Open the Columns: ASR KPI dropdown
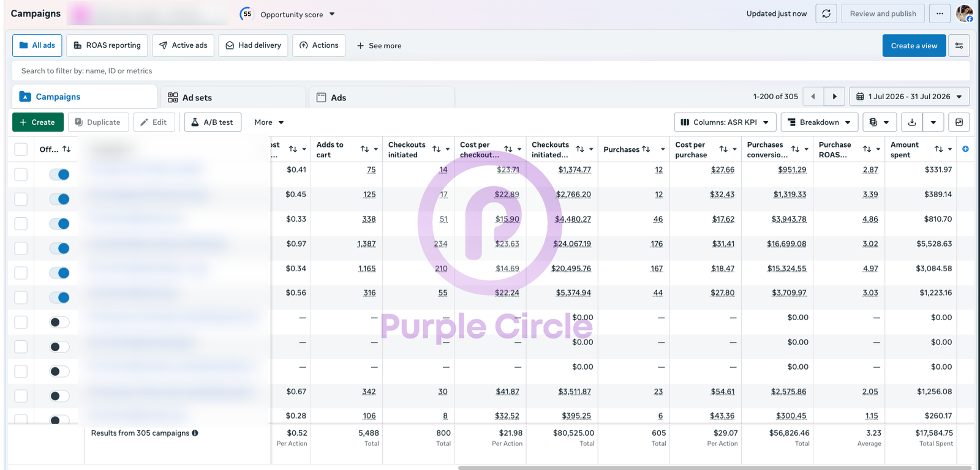This screenshot has height=470, width=980. click(725, 122)
